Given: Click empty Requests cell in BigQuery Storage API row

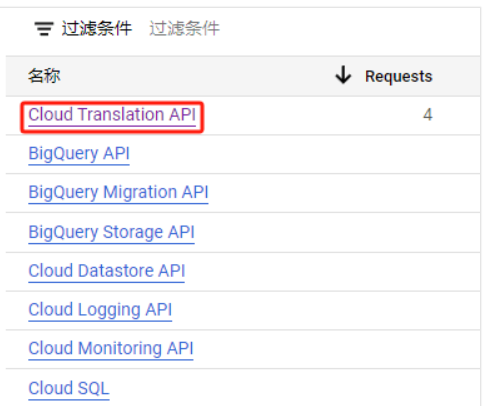Looking at the screenshot, I should [x=383, y=233].
